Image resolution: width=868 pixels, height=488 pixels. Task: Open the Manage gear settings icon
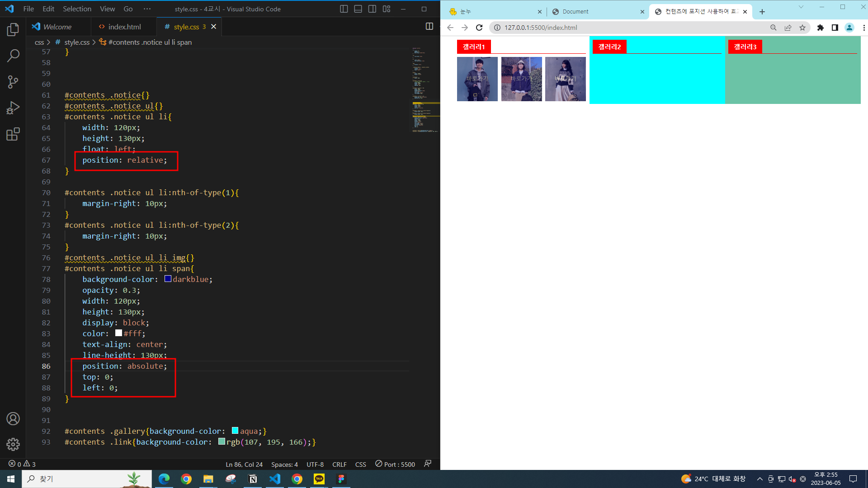(13, 445)
